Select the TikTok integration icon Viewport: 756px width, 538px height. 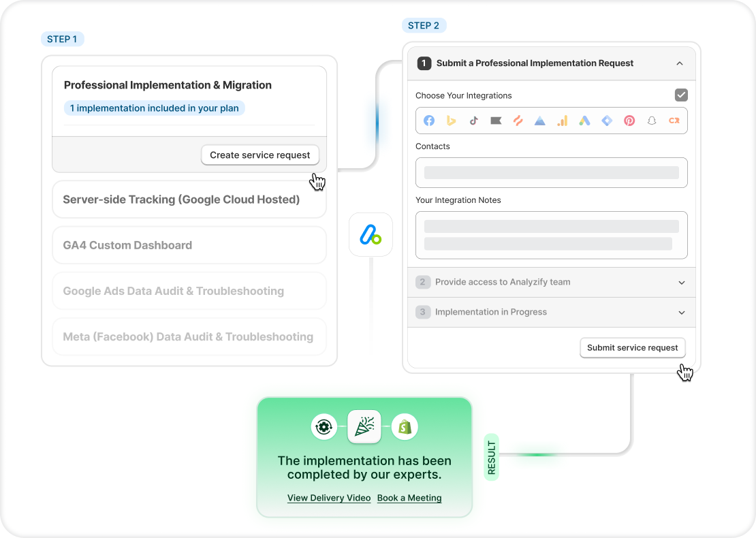(x=473, y=121)
